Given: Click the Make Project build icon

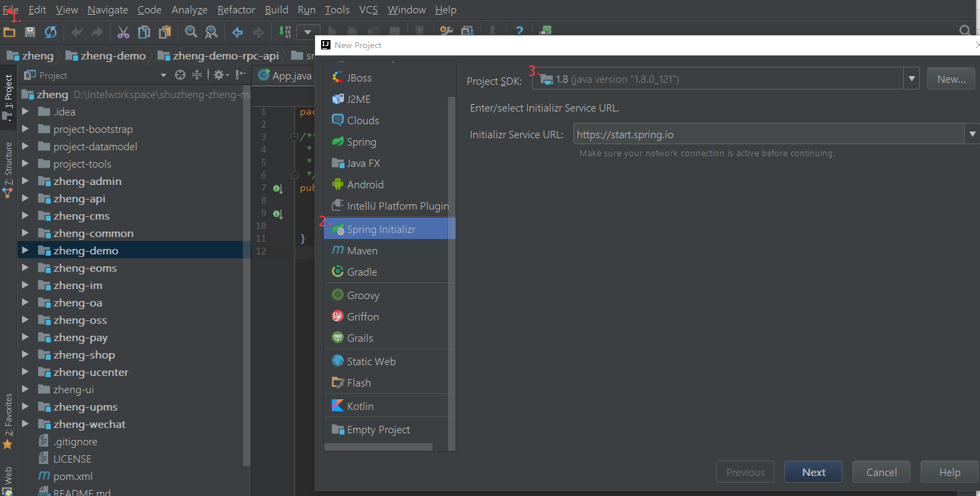Looking at the screenshot, I should point(285,31).
